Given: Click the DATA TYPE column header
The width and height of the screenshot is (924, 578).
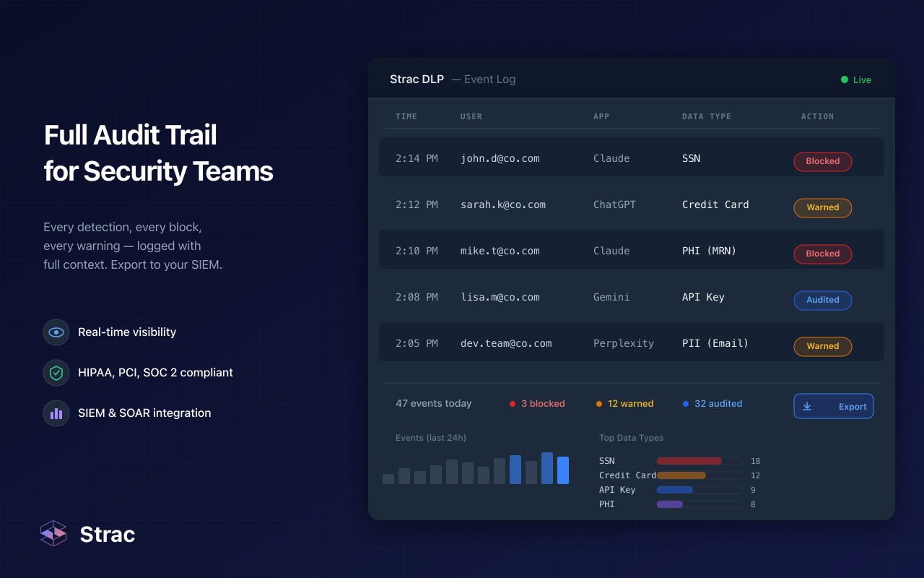Looking at the screenshot, I should (707, 116).
